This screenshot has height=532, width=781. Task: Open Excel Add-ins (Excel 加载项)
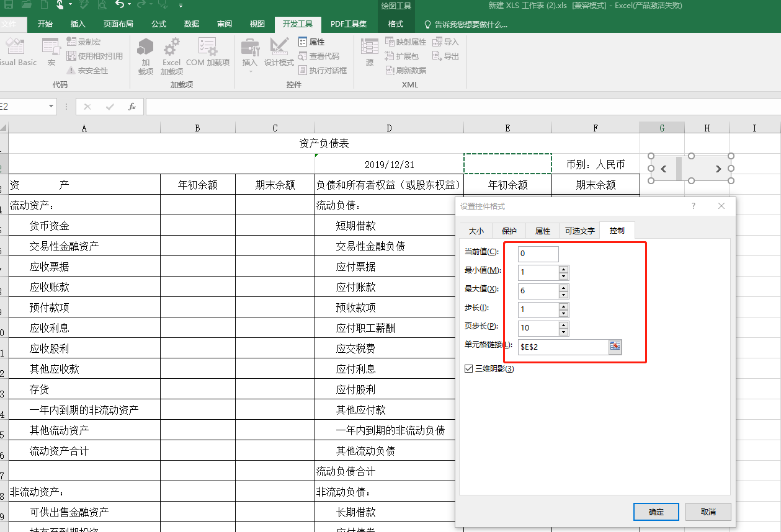coord(171,56)
